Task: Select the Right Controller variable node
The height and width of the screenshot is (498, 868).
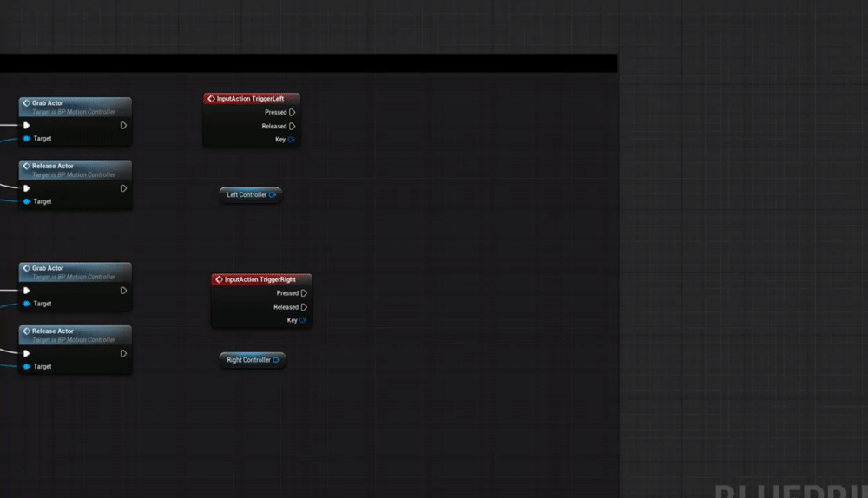Action: point(253,360)
